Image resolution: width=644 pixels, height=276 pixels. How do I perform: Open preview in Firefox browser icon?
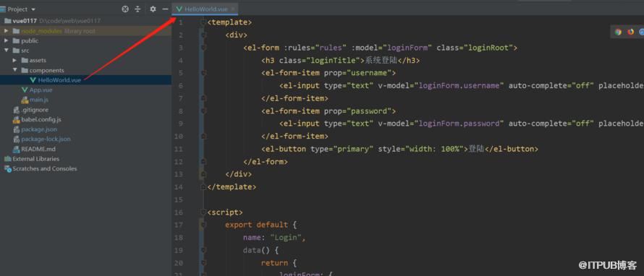pos(630,32)
